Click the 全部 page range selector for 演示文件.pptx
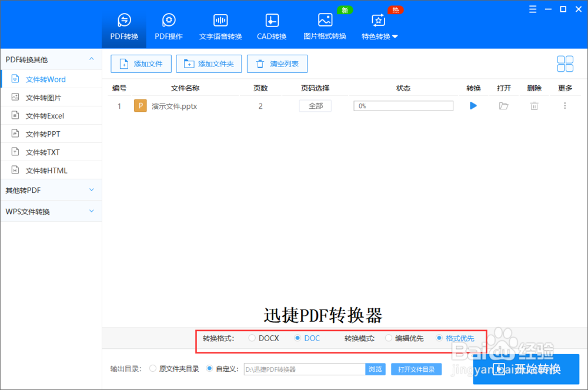Viewport: 588px width, 390px height. click(315, 106)
